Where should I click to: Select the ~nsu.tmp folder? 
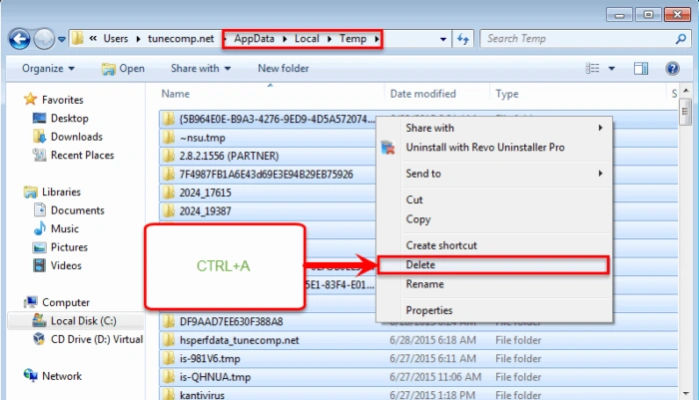(x=202, y=138)
